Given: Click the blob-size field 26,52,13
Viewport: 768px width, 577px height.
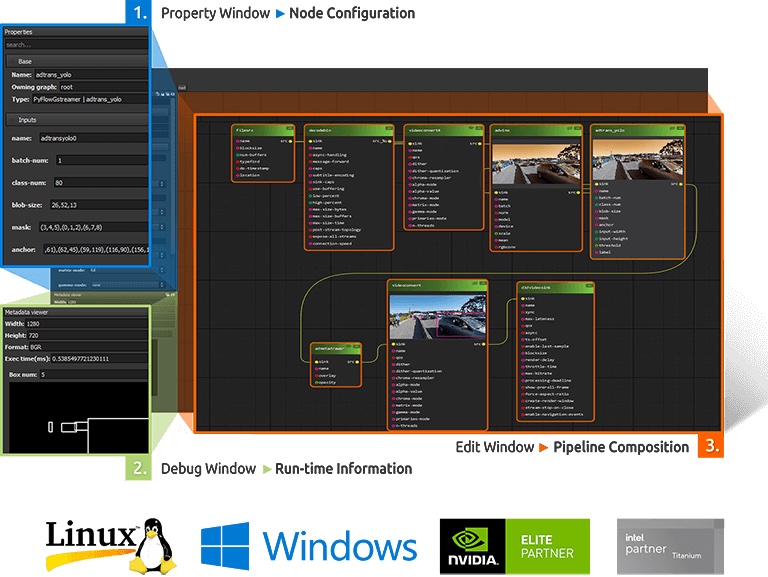Looking at the screenshot, I should (98, 205).
